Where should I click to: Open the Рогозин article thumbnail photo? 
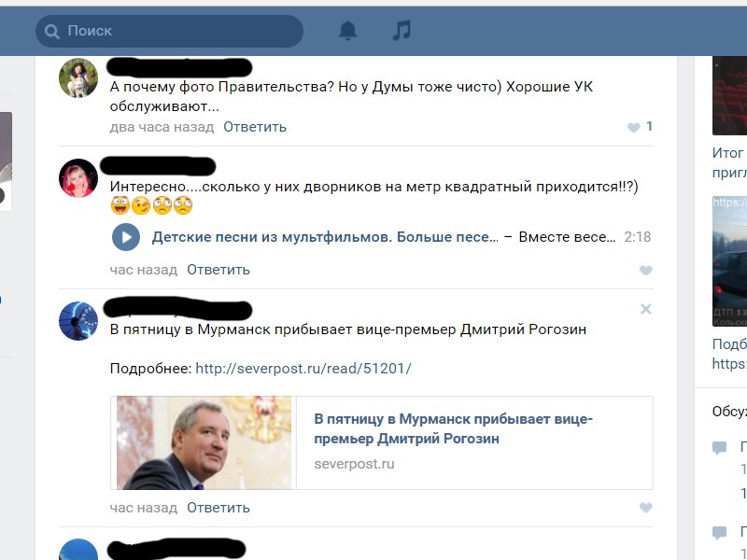pos(204,442)
